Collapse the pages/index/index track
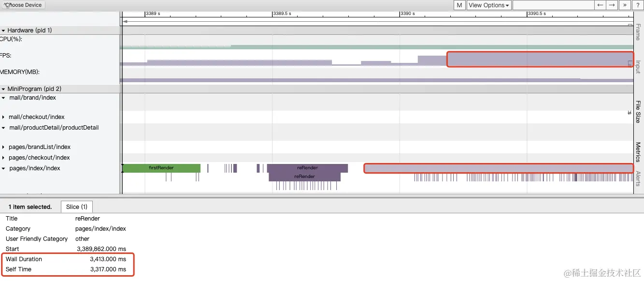644x281 pixels. pyautogui.click(x=4, y=168)
